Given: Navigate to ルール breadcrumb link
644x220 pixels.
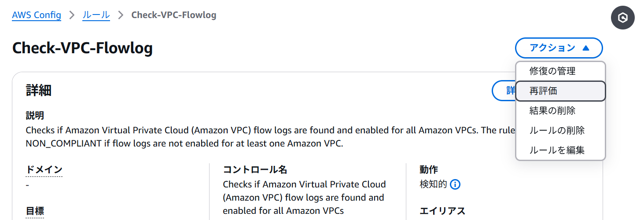Looking at the screenshot, I should pyautogui.click(x=96, y=15).
